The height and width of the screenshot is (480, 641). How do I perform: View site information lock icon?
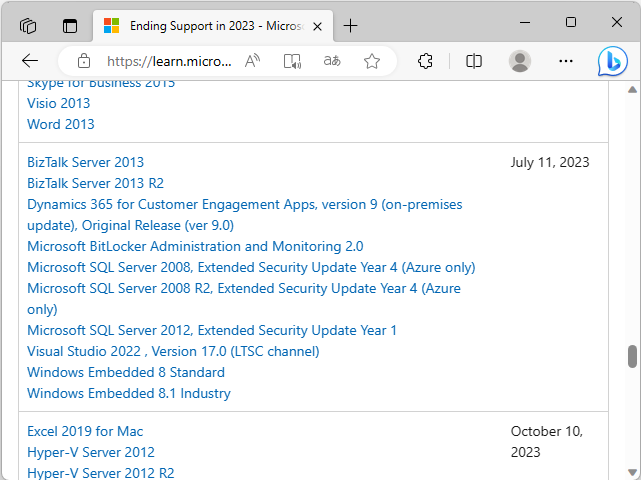[84, 61]
